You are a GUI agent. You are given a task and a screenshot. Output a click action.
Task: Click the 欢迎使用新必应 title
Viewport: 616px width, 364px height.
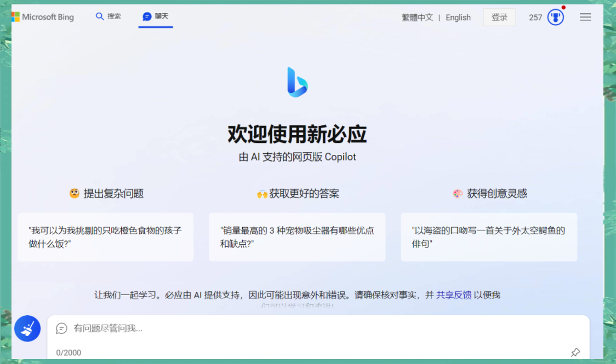click(x=298, y=134)
